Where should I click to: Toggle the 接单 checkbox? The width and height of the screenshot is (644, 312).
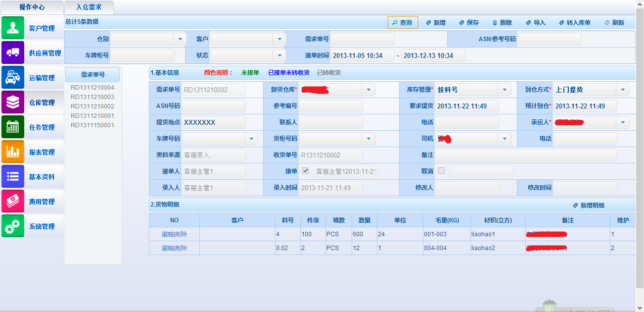[x=305, y=171]
